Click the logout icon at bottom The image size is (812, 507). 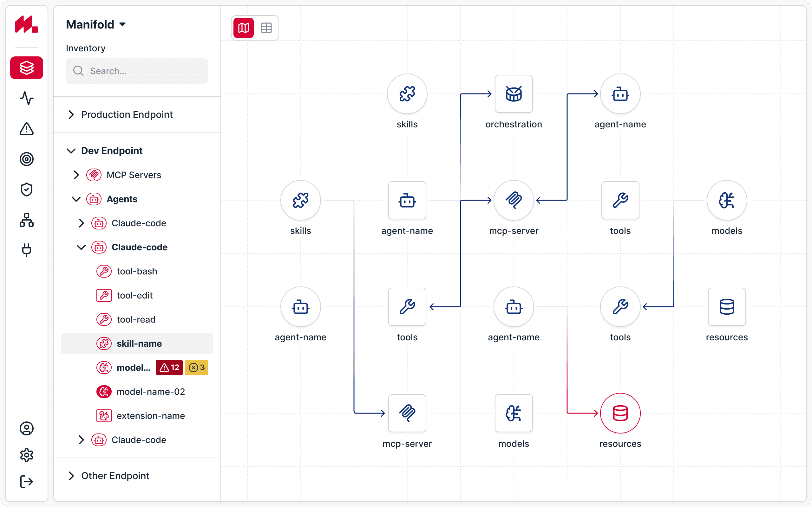pyautogui.click(x=27, y=482)
